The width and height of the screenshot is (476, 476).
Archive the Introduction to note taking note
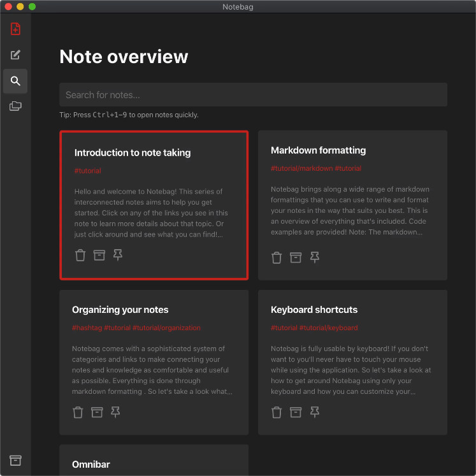(99, 255)
